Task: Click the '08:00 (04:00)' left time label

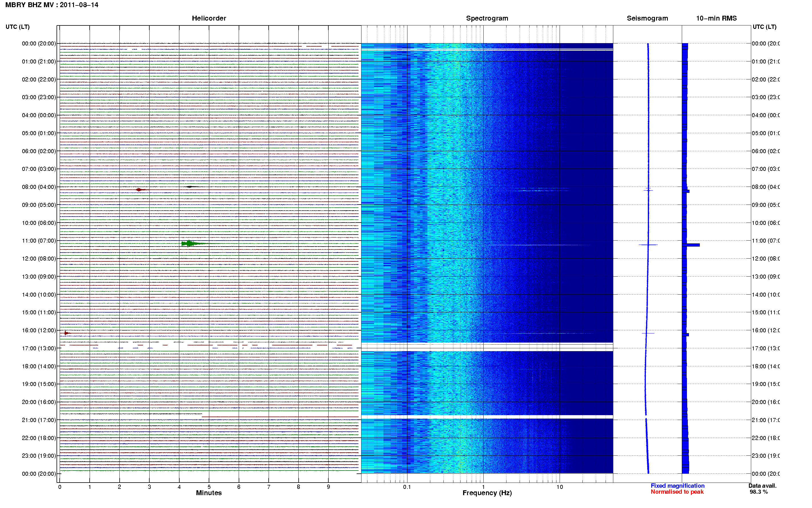Action: click(x=39, y=187)
